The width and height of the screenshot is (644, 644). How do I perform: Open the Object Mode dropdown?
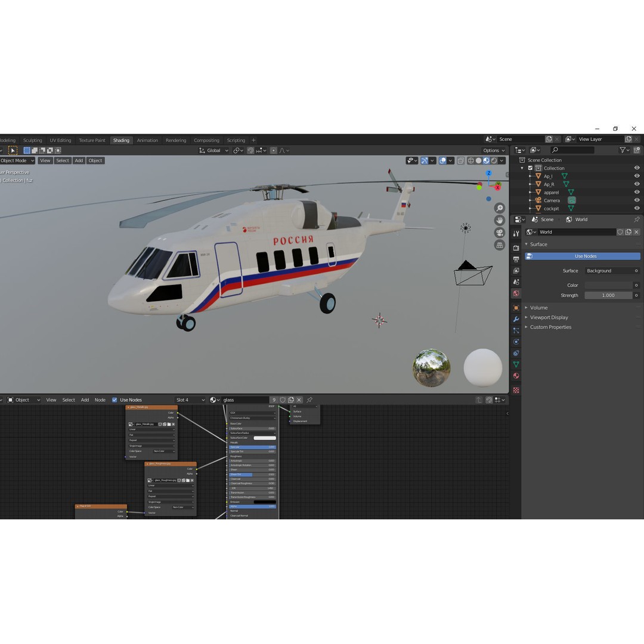(17, 160)
